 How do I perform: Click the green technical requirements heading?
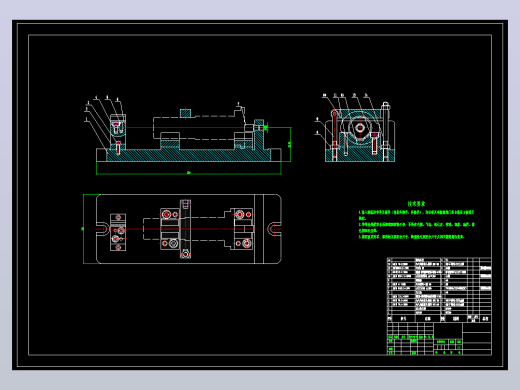[416, 203]
